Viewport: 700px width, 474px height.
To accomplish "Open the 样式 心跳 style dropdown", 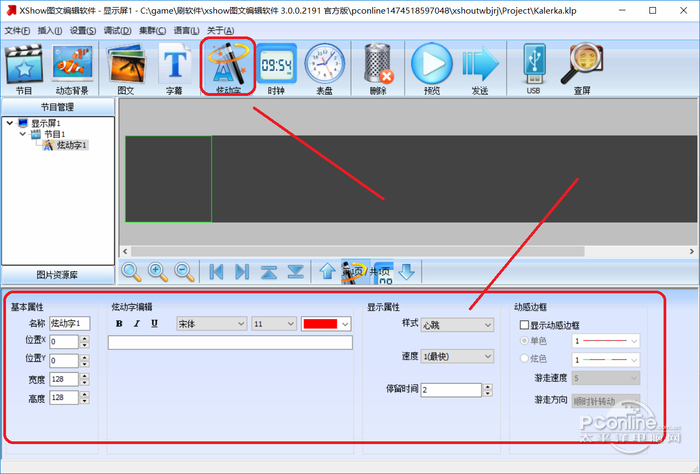I will click(457, 325).
